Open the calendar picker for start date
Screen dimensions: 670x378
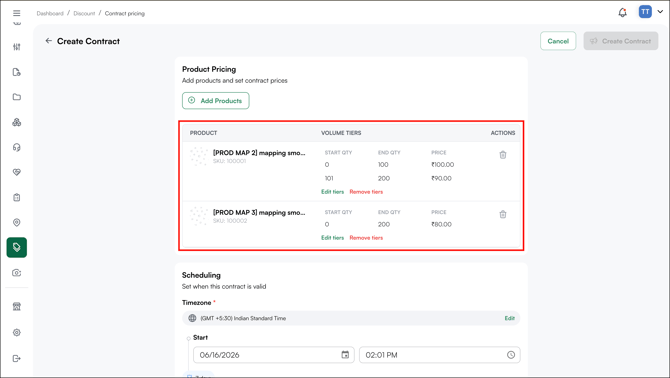[345, 355]
